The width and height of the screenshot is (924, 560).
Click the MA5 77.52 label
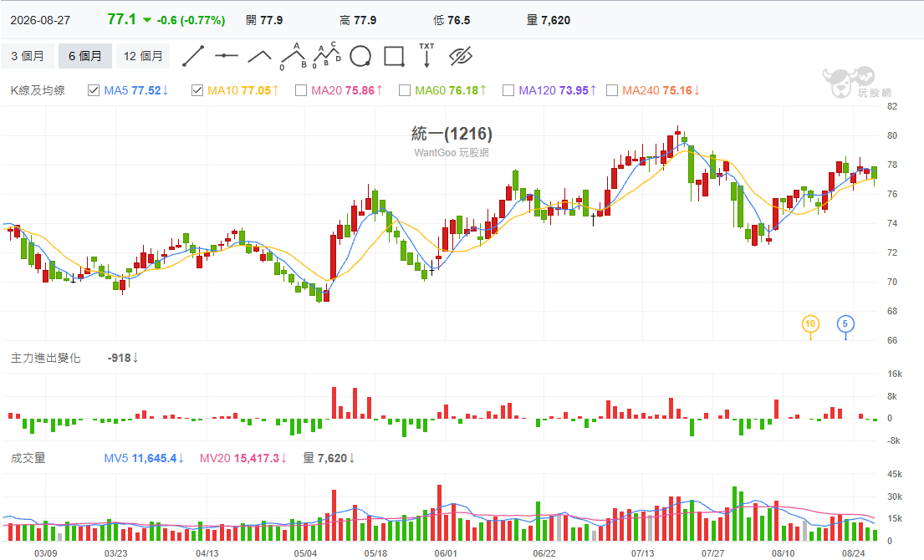pyautogui.click(x=136, y=90)
